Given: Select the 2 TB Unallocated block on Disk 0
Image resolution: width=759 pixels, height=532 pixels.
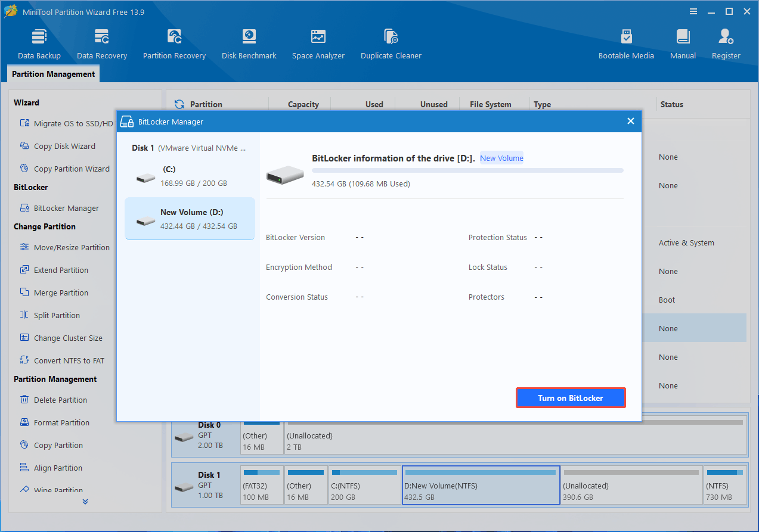Looking at the screenshot, I should [x=516, y=435].
